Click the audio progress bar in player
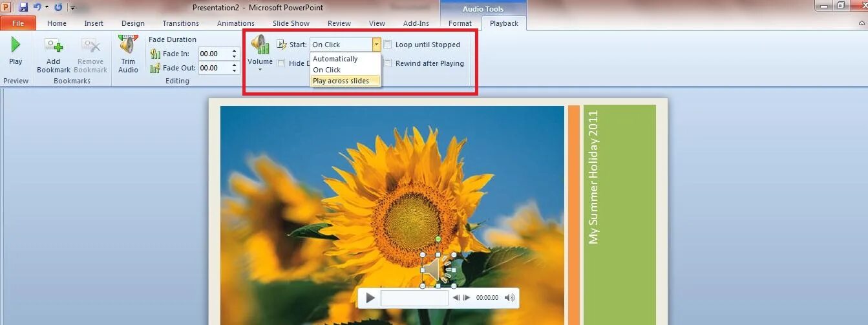Viewport: 868px width, 325px height. (x=414, y=298)
